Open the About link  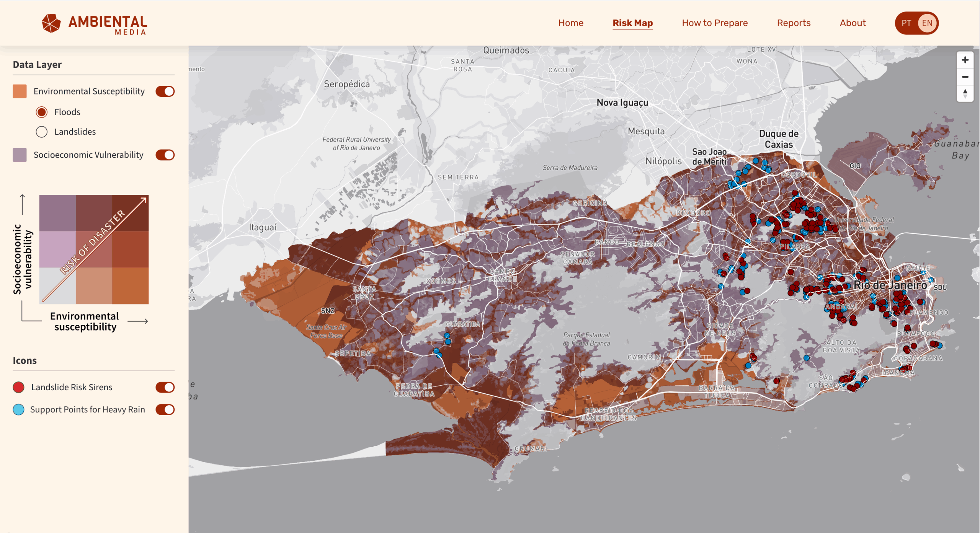coord(852,23)
